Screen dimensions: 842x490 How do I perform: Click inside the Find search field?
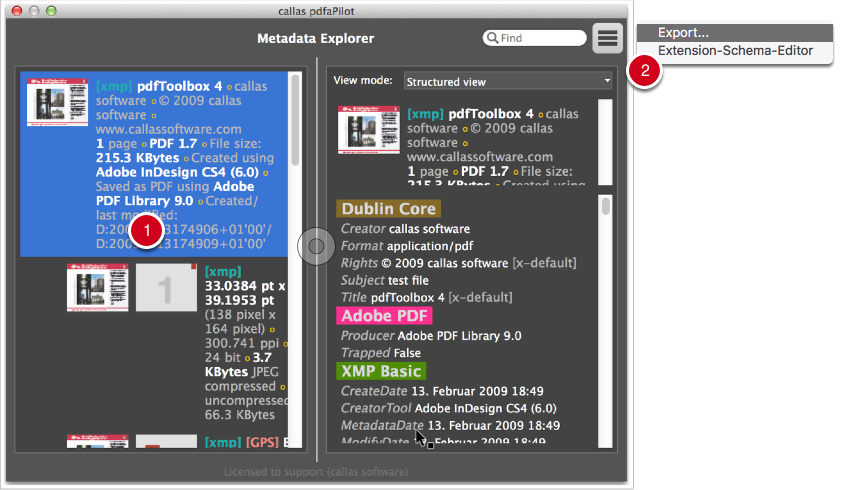tap(534, 38)
